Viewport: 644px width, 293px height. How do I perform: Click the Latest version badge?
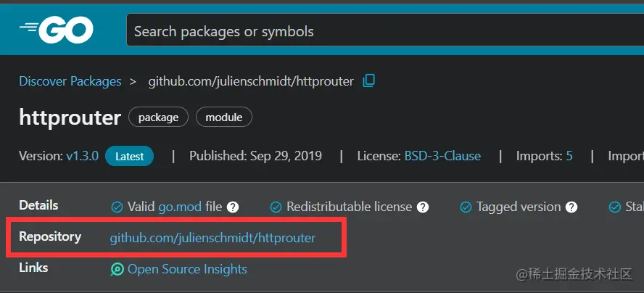point(129,156)
